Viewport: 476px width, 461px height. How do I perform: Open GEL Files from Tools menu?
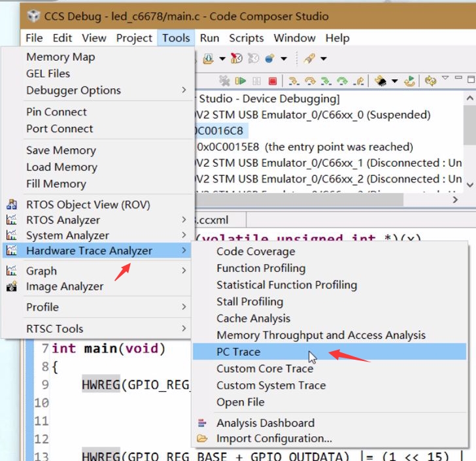98,73
